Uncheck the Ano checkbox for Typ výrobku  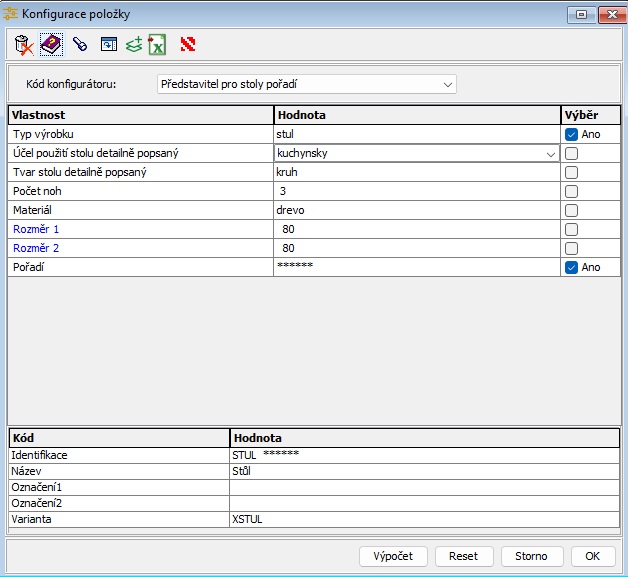pos(571,134)
